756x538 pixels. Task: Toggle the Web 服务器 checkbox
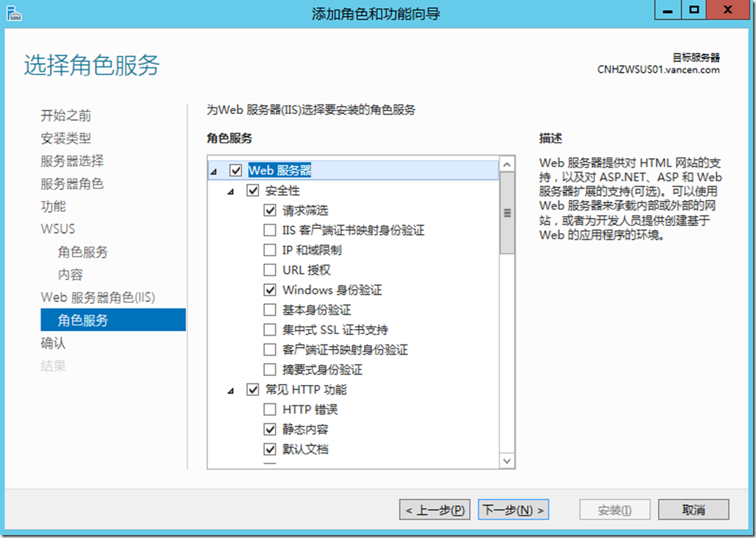pyautogui.click(x=236, y=170)
